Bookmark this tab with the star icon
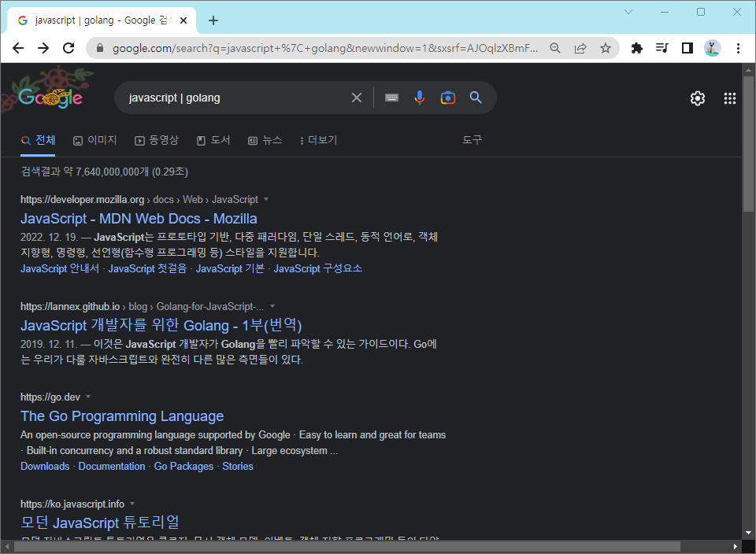This screenshot has height=554, width=756. point(606,48)
